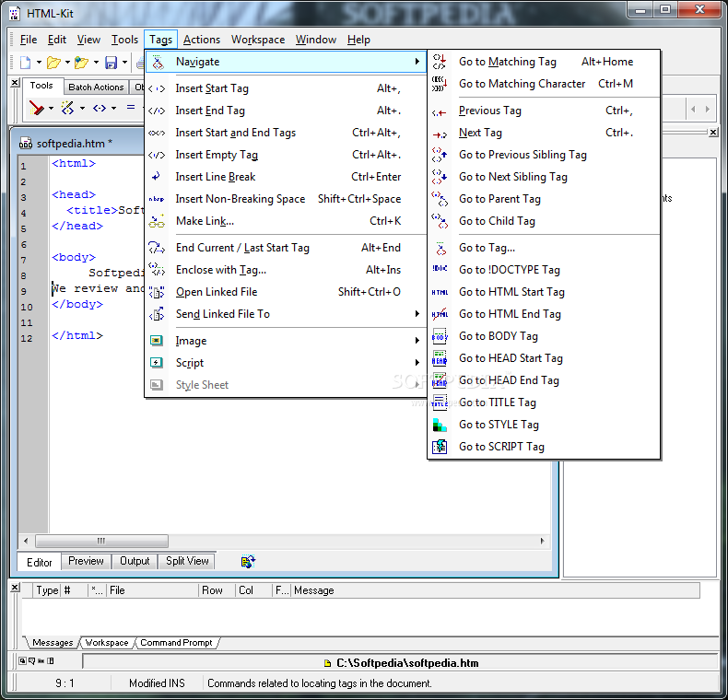Screen dimensions: 728x700
Task: Open the red check tool dropdown arrow
Action: point(51,109)
